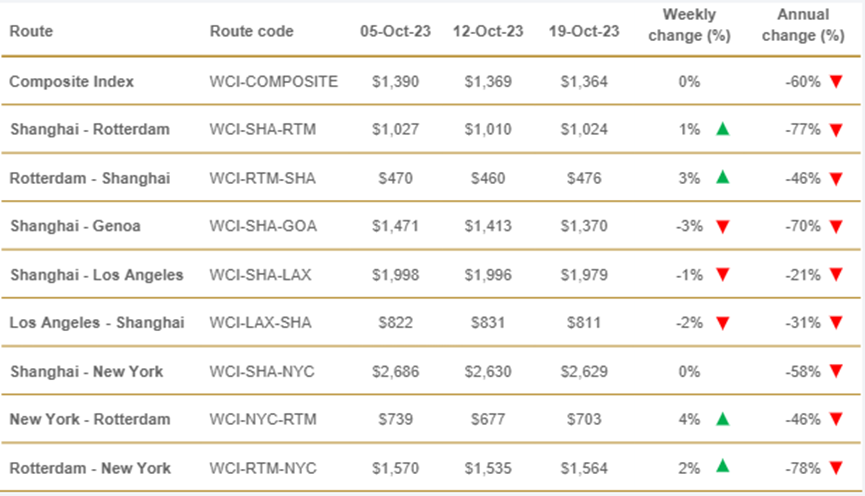865x496 pixels.
Task: Click the red annual arrow for Composite Index
Action: 836,82
